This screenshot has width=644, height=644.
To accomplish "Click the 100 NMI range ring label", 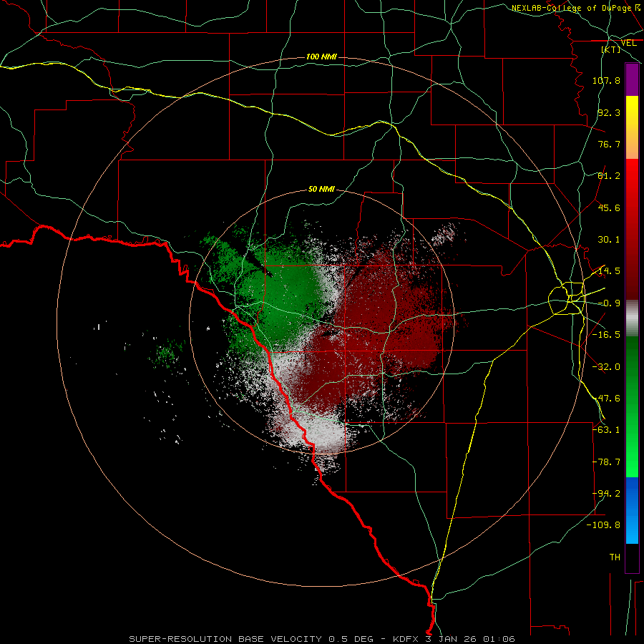I will pos(321,57).
